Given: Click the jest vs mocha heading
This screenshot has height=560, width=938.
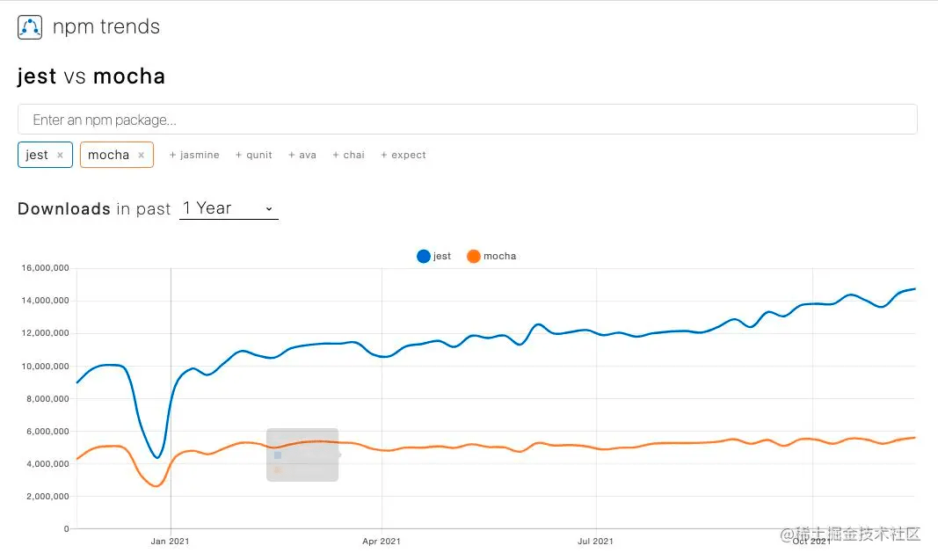Looking at the screenshot, I should coord(91,76).
